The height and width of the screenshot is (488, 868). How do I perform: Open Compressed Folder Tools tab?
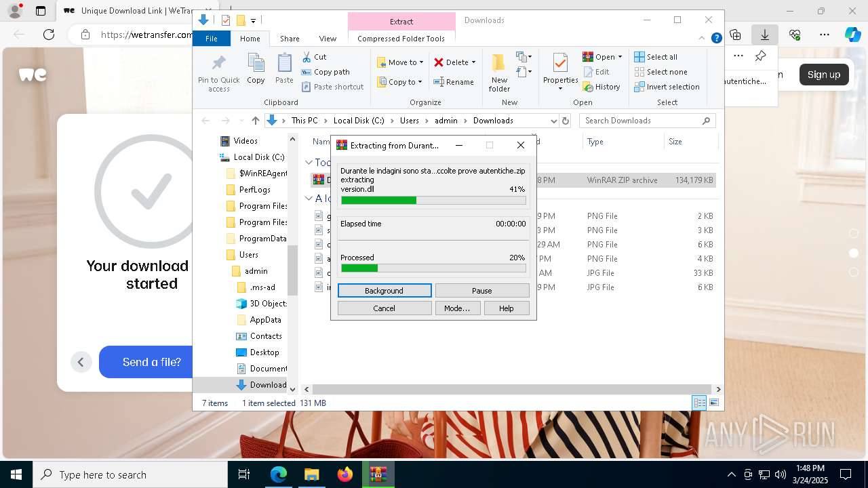(x=401, y=39)
